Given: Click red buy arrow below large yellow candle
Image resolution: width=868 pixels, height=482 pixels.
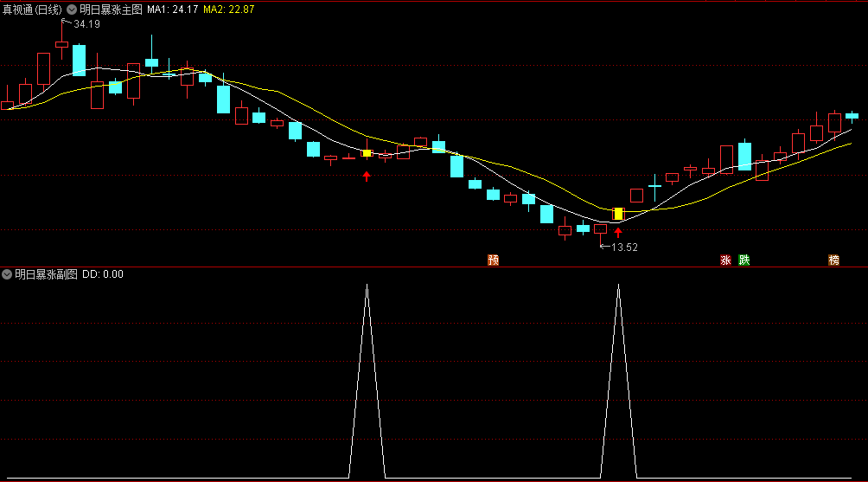Looking at the screenshot, I should click(618, 232).
